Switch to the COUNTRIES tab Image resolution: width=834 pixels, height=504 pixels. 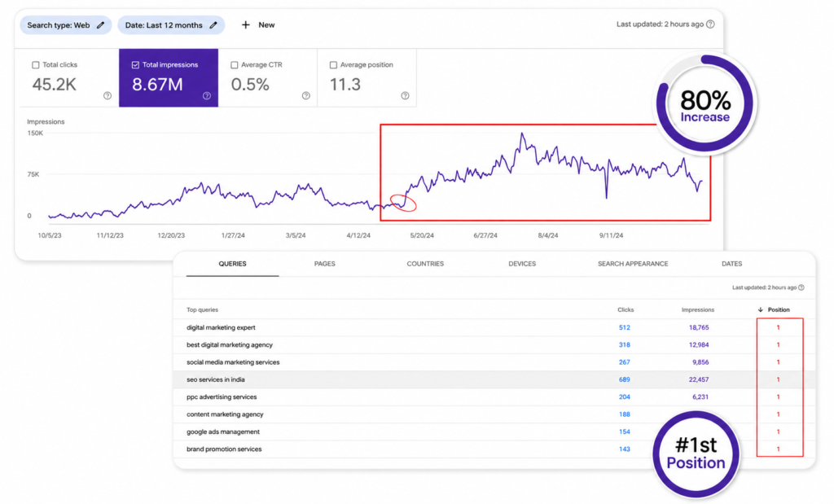425,264
